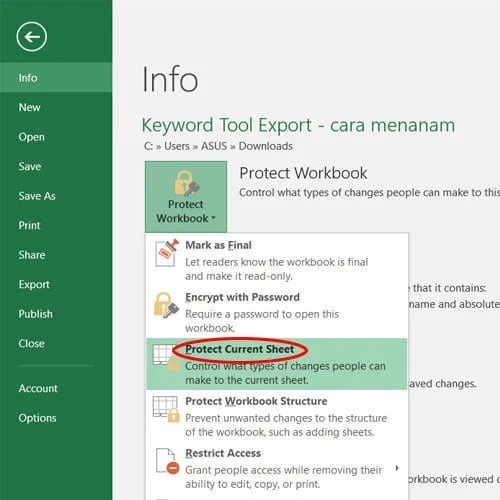This screenshot has width=500, height=500.
Task: Choose Save in the sidebar
Action: (56, 166)
